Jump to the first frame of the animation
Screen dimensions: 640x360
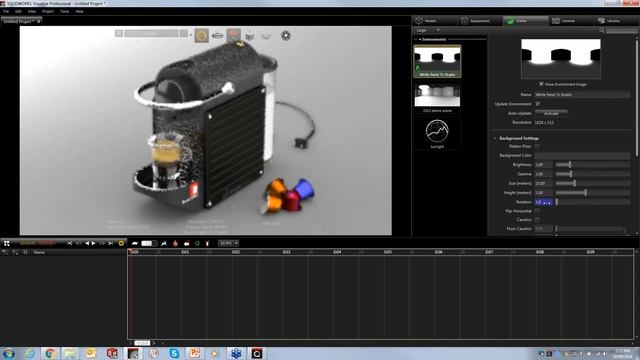coord(70,243)
